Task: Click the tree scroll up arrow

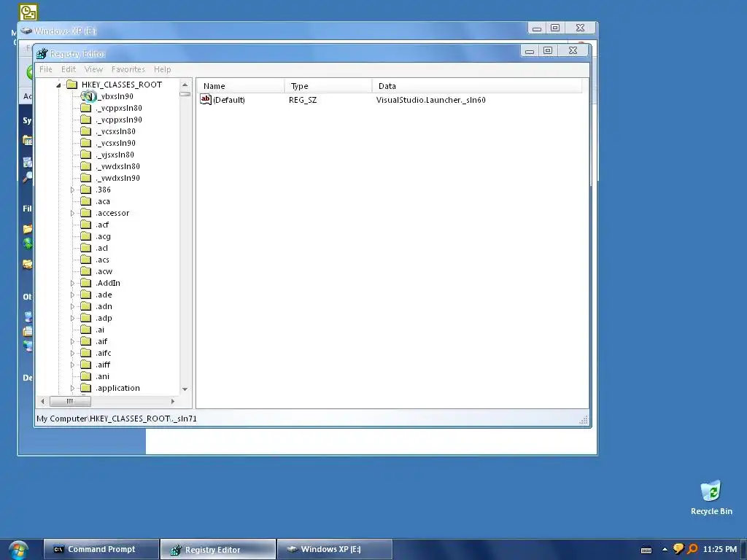Action: (185, 85)
